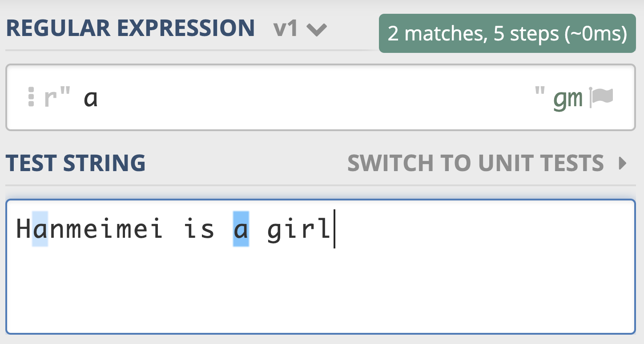Screen dimensions: 644x344
Task: Click the REGULAR EXPRESSION heading
Action: click(130, 28)
